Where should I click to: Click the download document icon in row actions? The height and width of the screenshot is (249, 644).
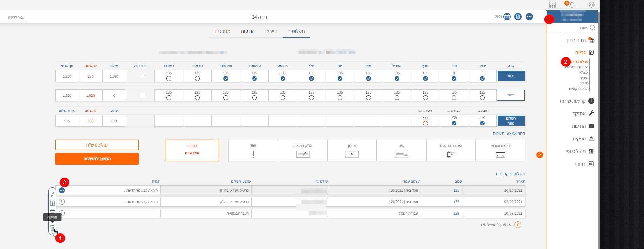(53, 203)
